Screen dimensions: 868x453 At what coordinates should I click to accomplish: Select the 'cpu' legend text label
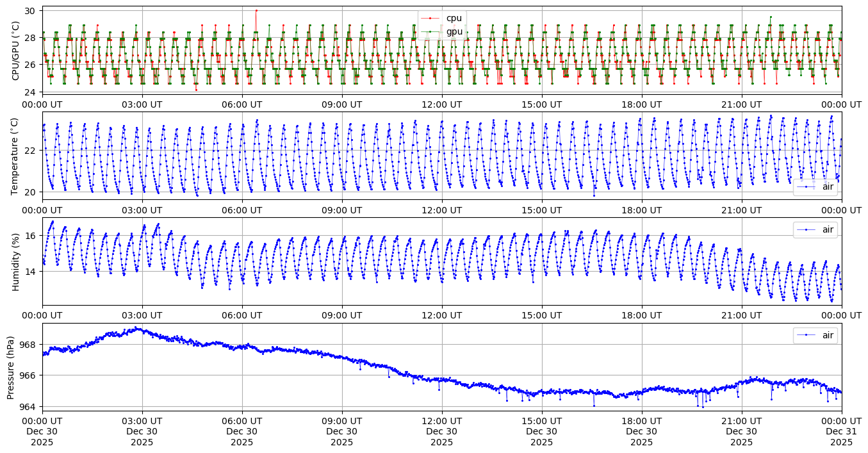454,19
